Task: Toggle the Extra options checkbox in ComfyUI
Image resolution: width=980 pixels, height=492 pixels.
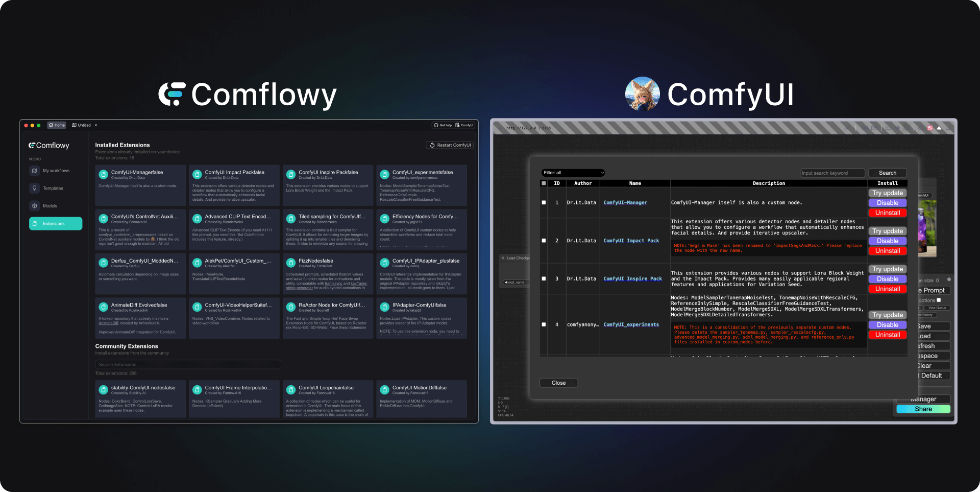Action: pyautogui.click(x=939, y=300)
